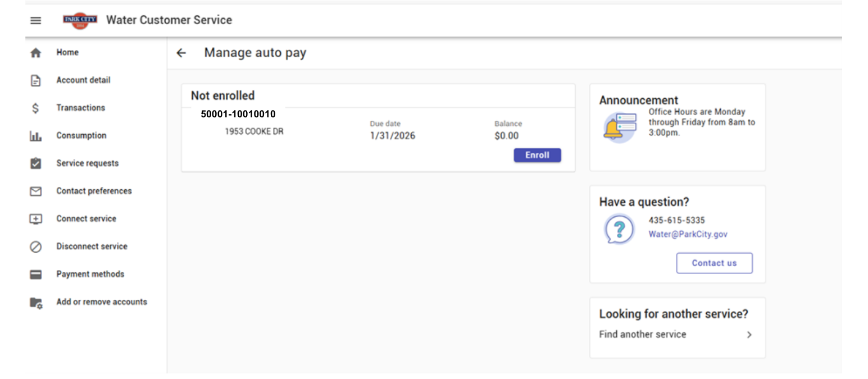Select Payment methods menu item
The image size is (868, 379).
[x=90, y=274]
